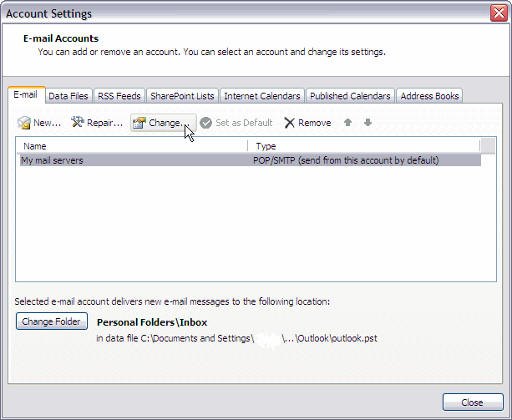This screenshot has width=512, height=420.
Task: Click the Remove X icon
Action: coord(289,123)
